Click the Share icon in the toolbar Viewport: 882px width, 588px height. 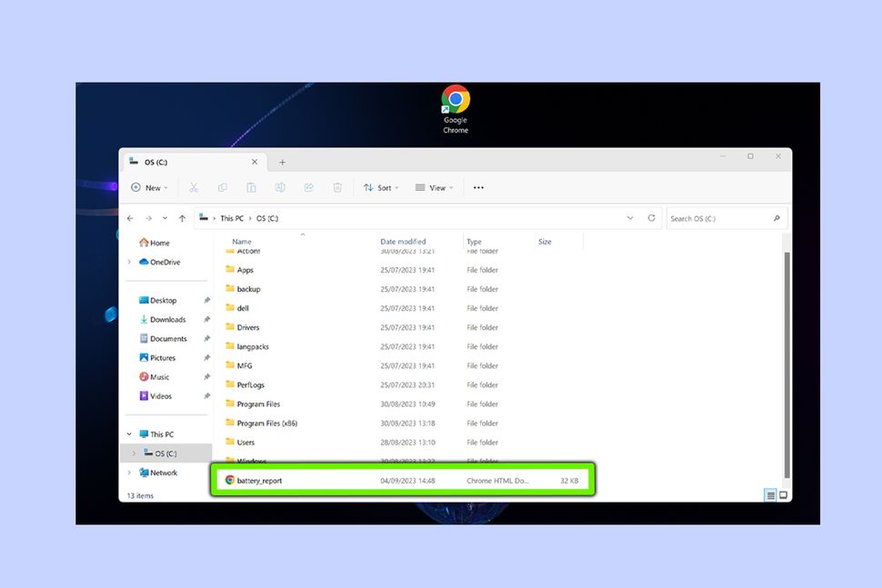309,187
